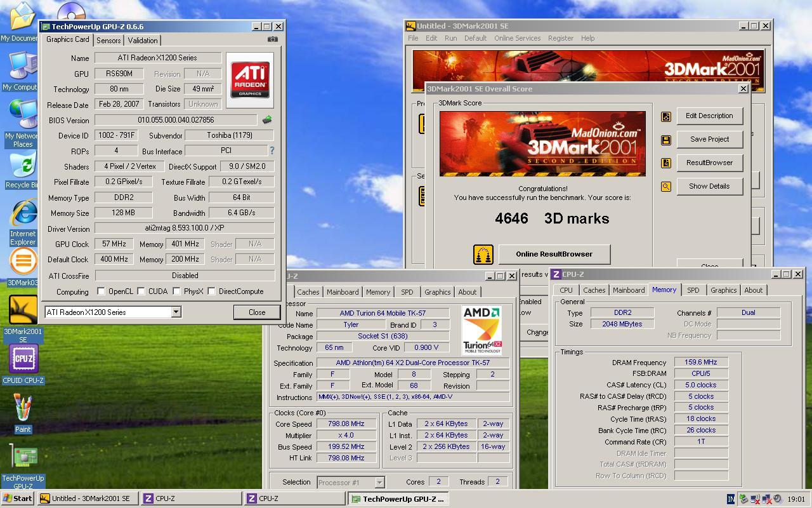The image size is (812, 508).
Task: Click the GPU-Z screenshot camera icon
Action: [272, 39]
